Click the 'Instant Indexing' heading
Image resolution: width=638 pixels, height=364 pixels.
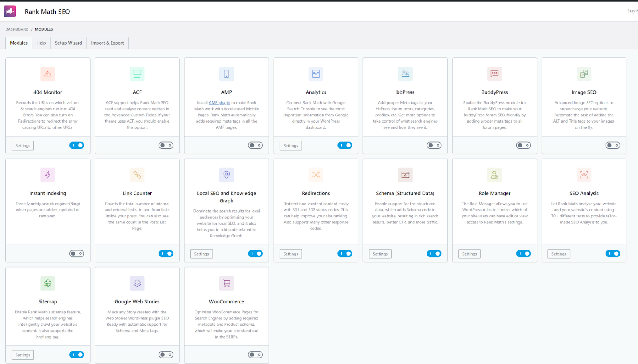(x=48, y=193)
